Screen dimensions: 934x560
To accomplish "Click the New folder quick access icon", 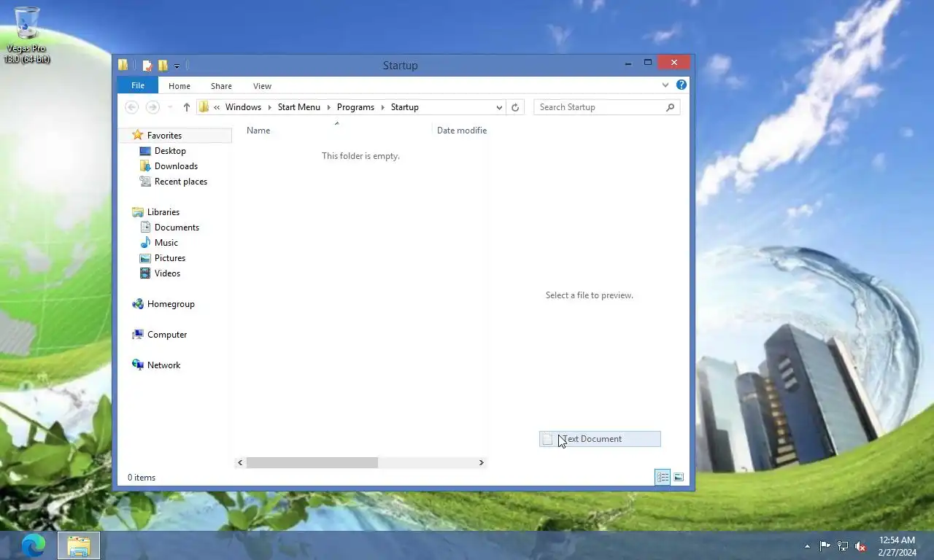I will (163, 66).
